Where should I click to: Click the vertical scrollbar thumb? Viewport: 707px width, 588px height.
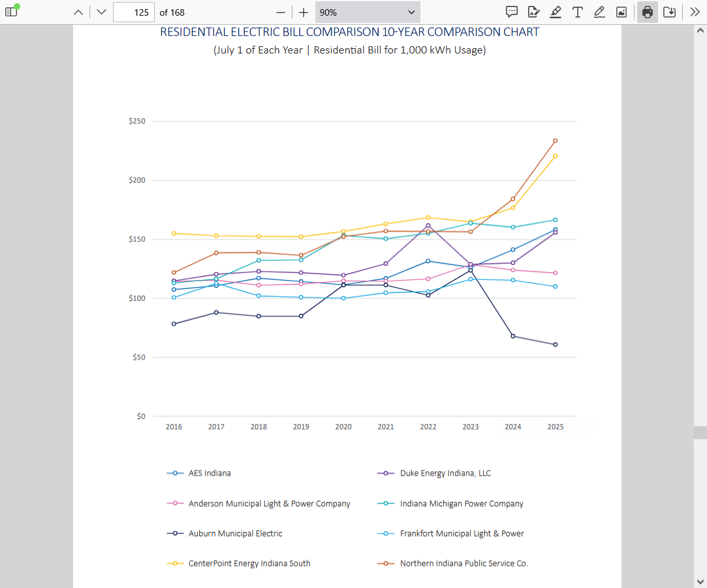tap(700, 432)
